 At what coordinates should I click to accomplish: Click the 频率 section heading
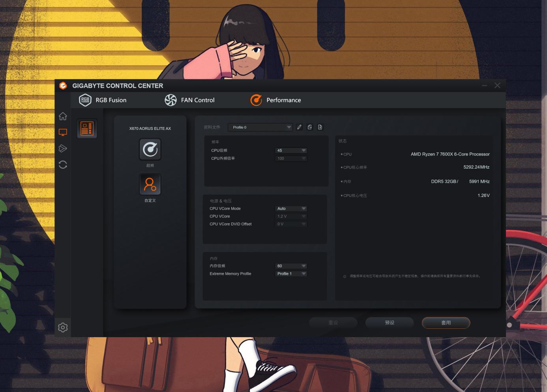click(215, 142)
